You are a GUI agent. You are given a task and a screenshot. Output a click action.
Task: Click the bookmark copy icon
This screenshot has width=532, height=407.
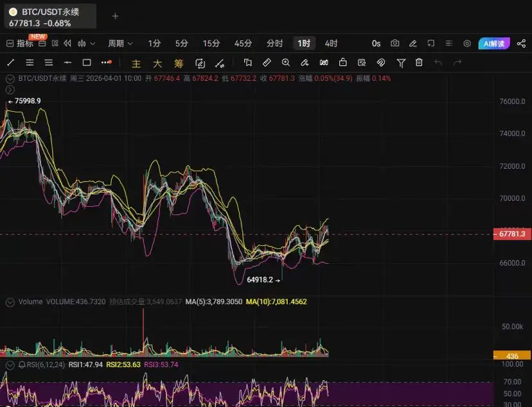pyautogui.click(x=247, y=63)
